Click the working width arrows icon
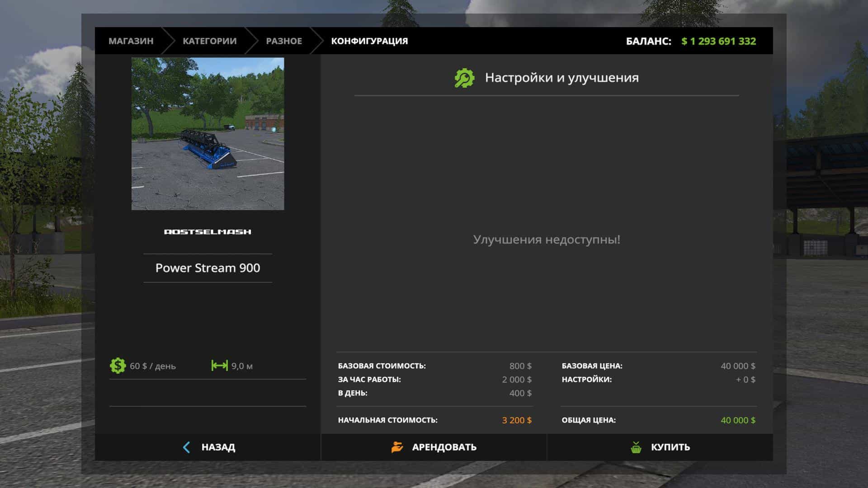Viewport: 868px width, 488px height. pos(220,366)
